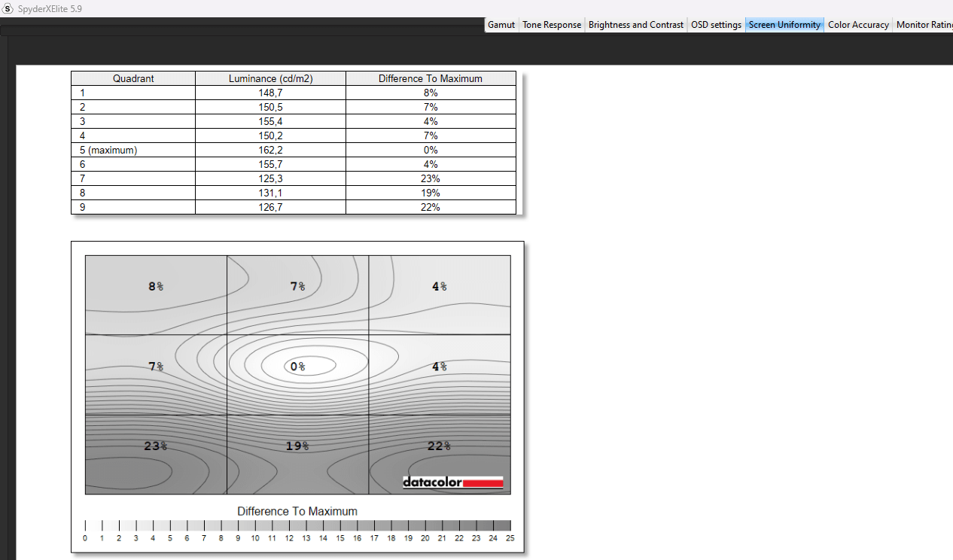Click the grayscale legend bar below the chart

point(297,525)
